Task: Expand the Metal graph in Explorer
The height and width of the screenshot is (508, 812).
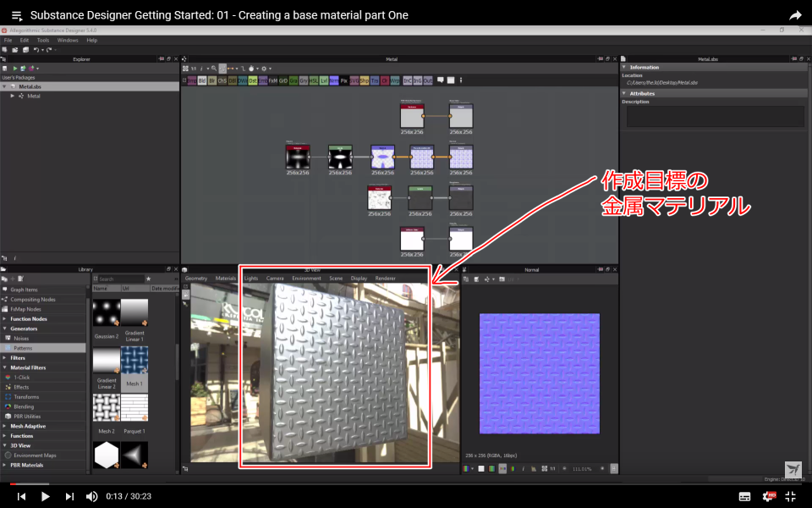Action: (x=13, y=96)
